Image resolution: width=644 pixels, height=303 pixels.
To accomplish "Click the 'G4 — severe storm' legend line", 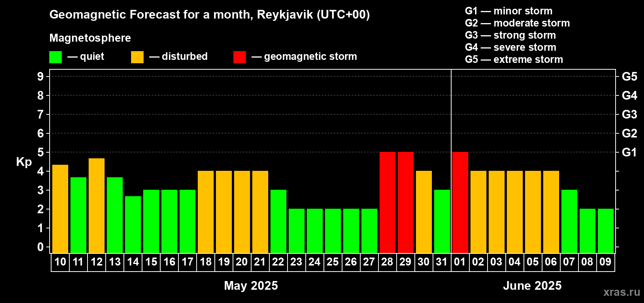I will (511, 47).
